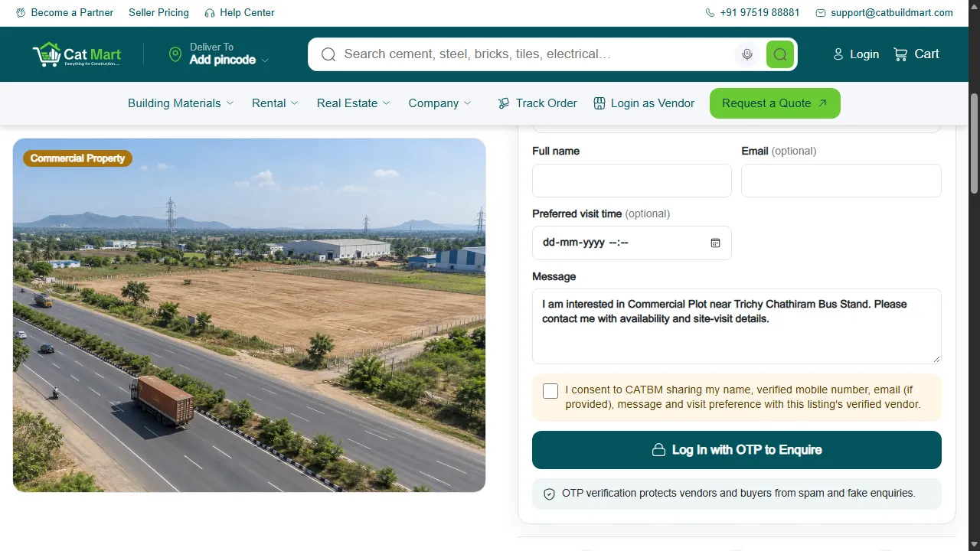Click the commercial plot property photo

point(250,315)
